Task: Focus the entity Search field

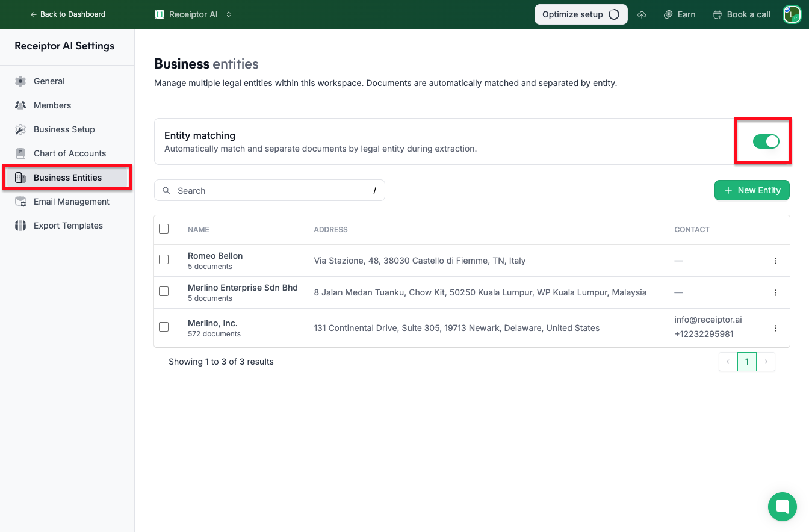Action: (270, 191)
